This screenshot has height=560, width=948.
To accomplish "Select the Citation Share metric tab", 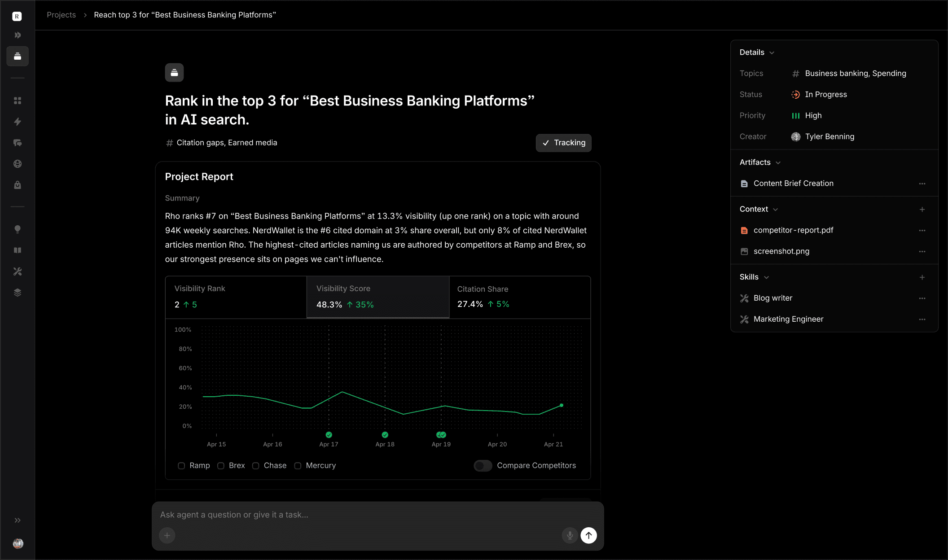I will 520,297.
